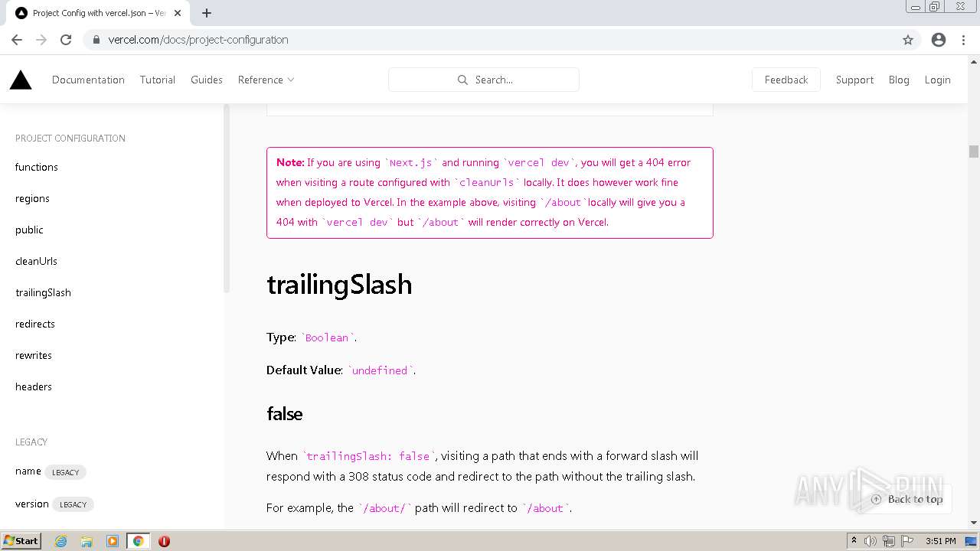This screenshot has height=551, width=980.
Task: Click the trailingSlash heading
Action: point(339,285)
